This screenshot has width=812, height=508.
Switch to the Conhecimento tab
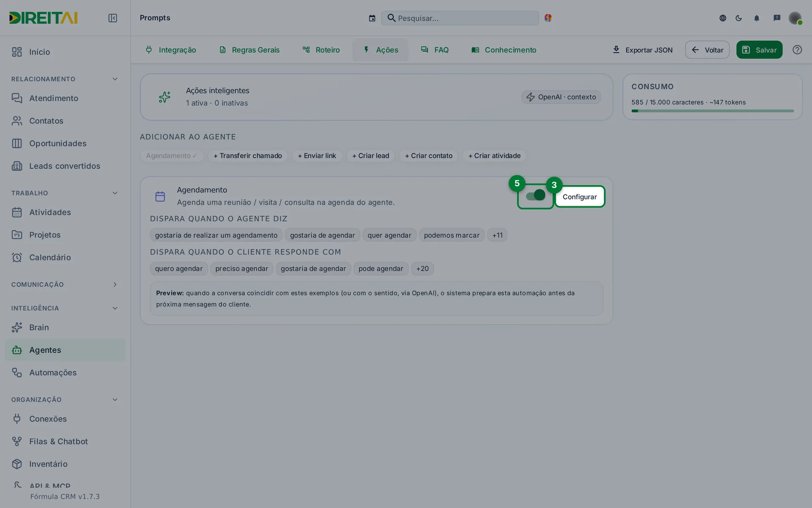(x=504, y=50)
